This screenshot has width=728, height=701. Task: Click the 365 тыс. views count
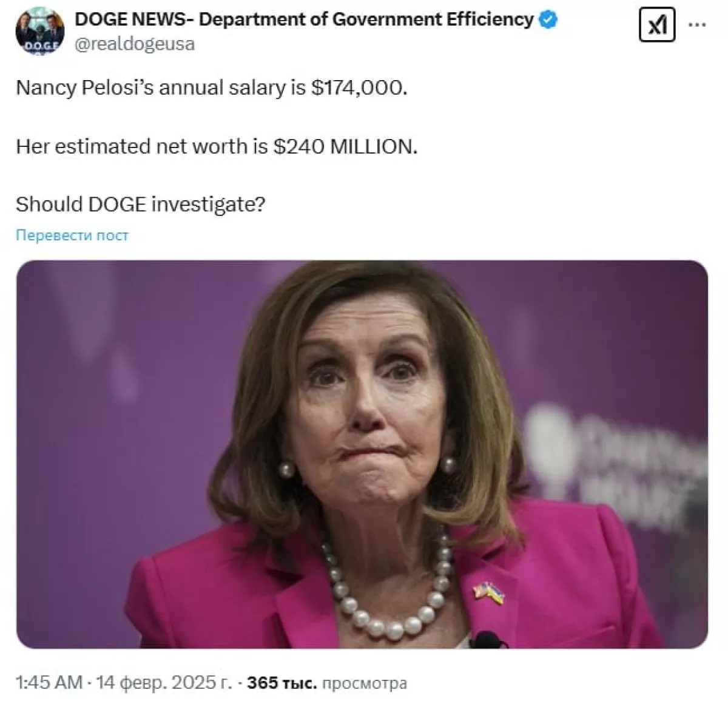tap(282, 683)
